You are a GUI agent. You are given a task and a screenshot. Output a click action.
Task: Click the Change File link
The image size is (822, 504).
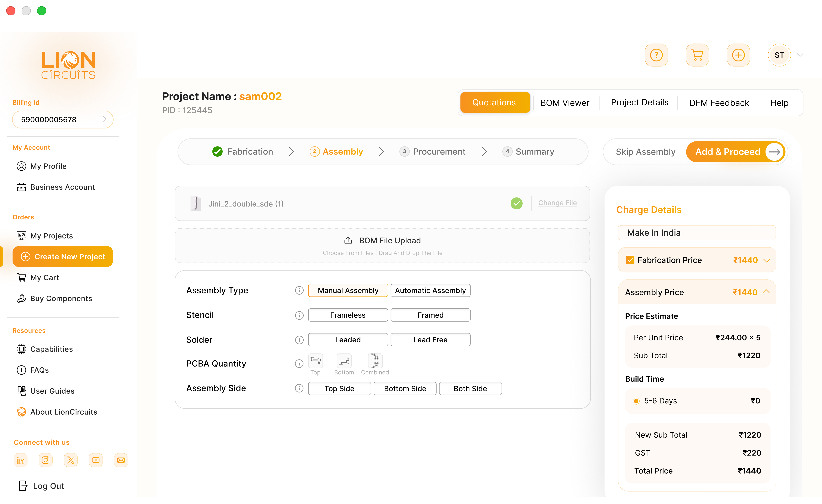click(x=557, y=203)
